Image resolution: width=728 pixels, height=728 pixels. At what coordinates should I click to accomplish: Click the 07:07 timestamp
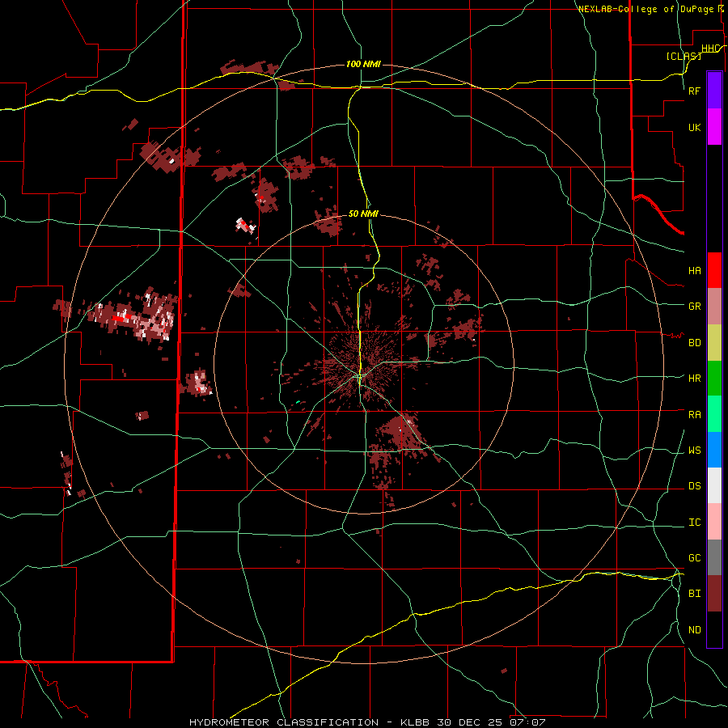coord(527,722)
